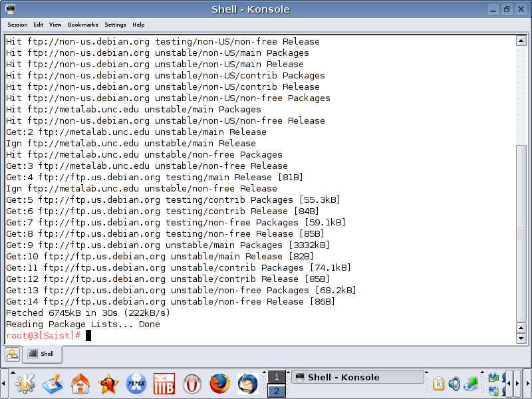Click the scrollbar up arrow
Image resolution: width=532 pixels, height=399 pixels.
point(521,41)
